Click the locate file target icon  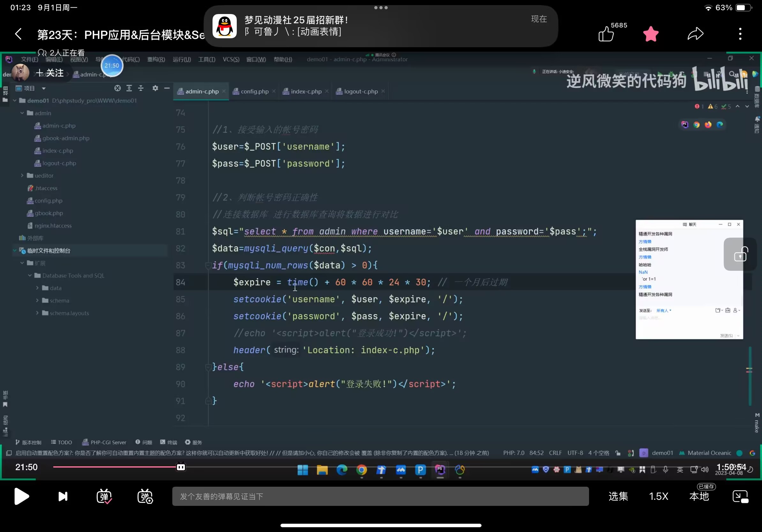pos(117,88)
